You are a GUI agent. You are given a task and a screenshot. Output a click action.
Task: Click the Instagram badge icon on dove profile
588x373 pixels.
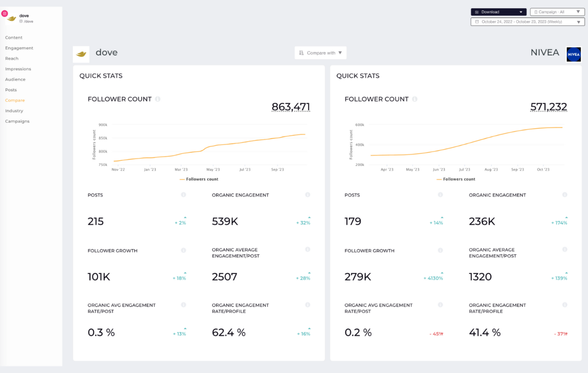[5, 14]
